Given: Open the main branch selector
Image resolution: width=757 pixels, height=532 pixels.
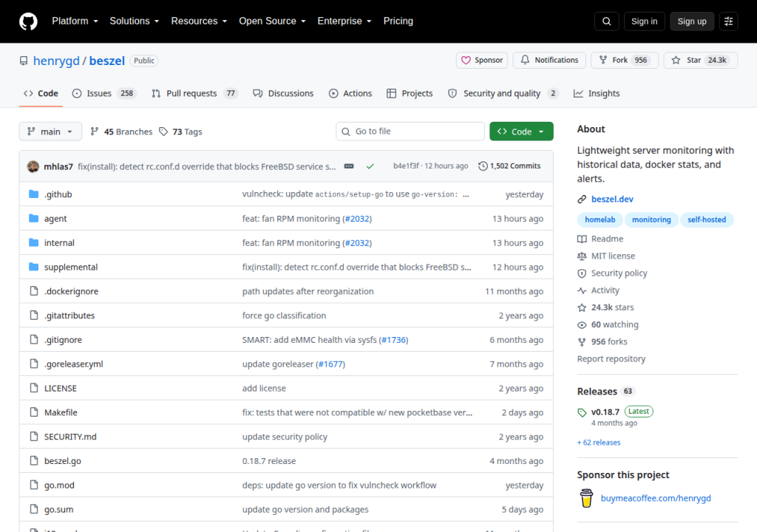Looking at the screenshot, I should coord(50,132).
